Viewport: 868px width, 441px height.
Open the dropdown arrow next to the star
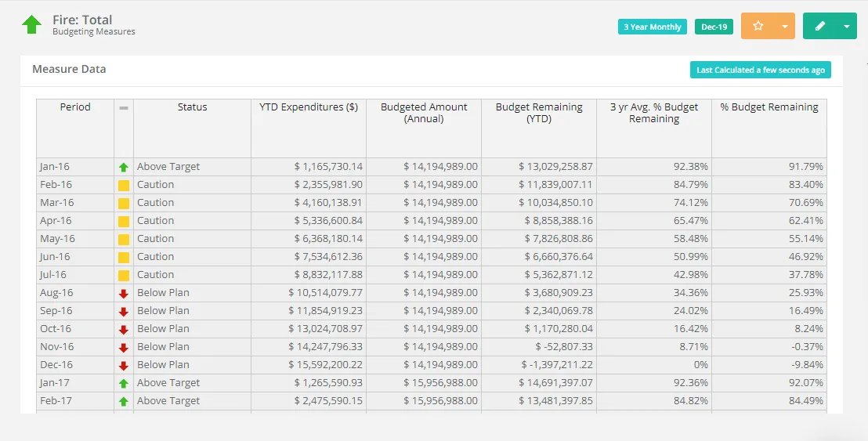tap(785, 26)
